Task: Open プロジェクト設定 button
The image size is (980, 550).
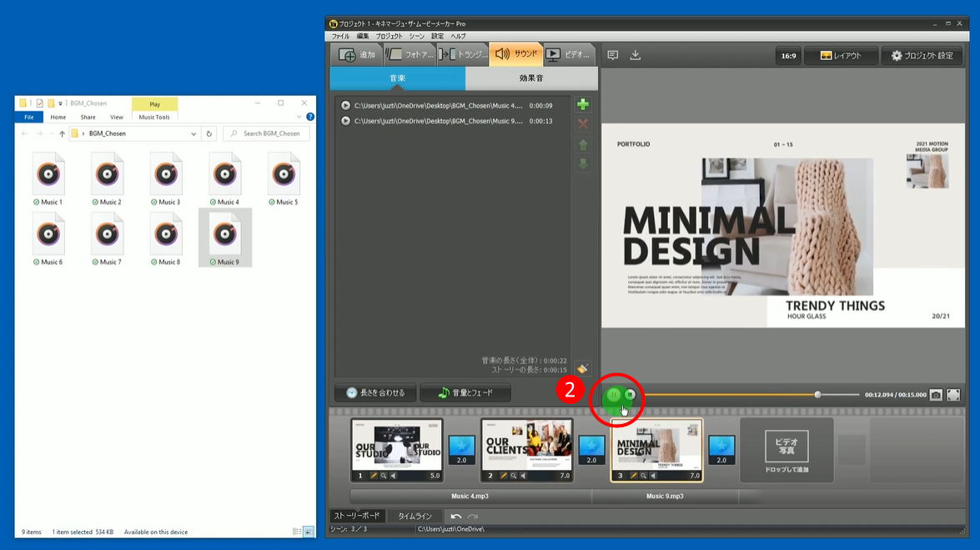Action: pos(922,56)
